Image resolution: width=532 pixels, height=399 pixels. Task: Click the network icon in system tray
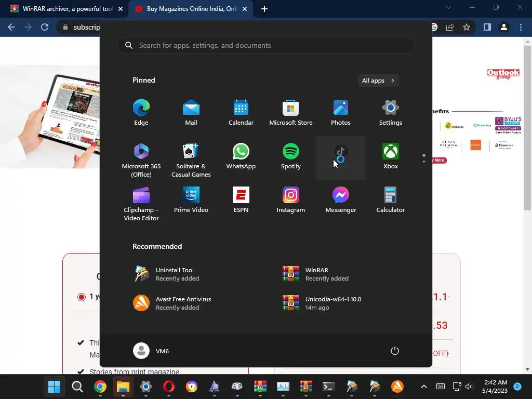[457, 387]
